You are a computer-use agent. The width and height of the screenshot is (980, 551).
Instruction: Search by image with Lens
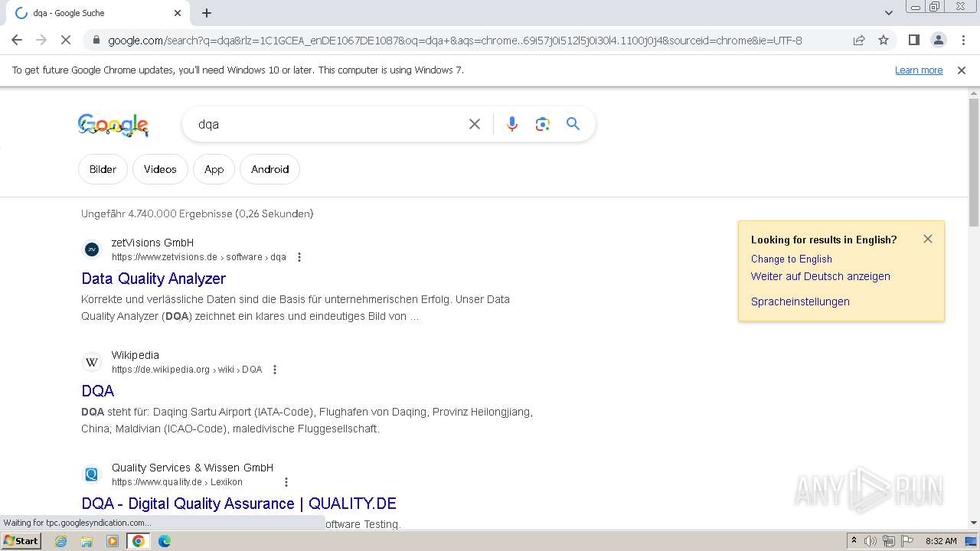[x=543, y=124]
